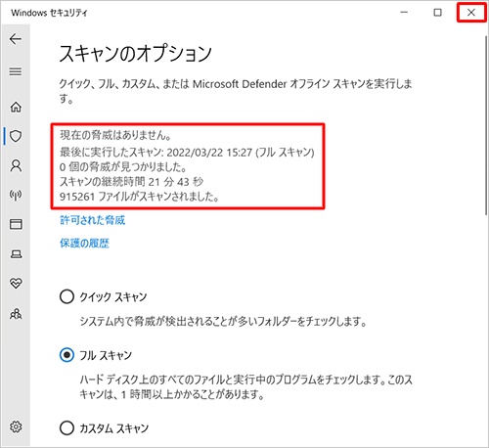This screenshot has height=448, width=489.
Task: Select the フル スキャン radio button
Action: pyautogui.click(x=67, y=355)
